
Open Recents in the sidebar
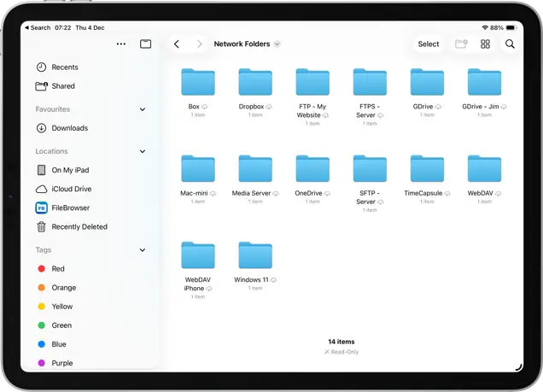[64, 67]
